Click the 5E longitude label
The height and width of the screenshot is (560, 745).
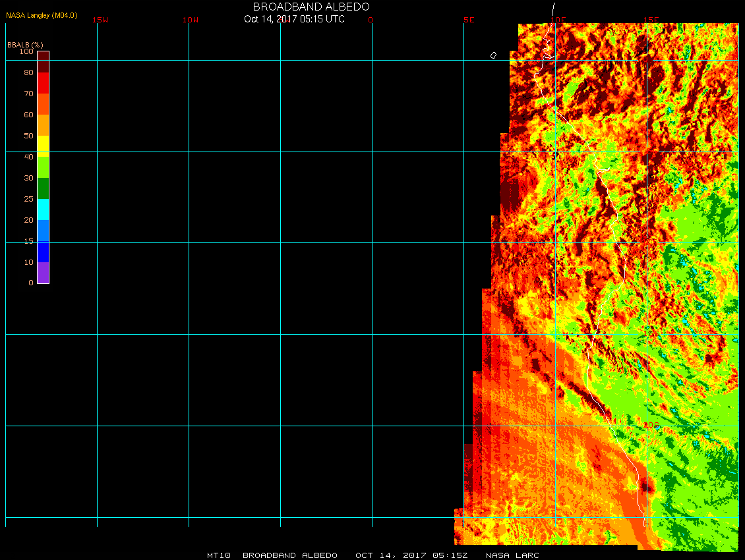tap(469, 20)
